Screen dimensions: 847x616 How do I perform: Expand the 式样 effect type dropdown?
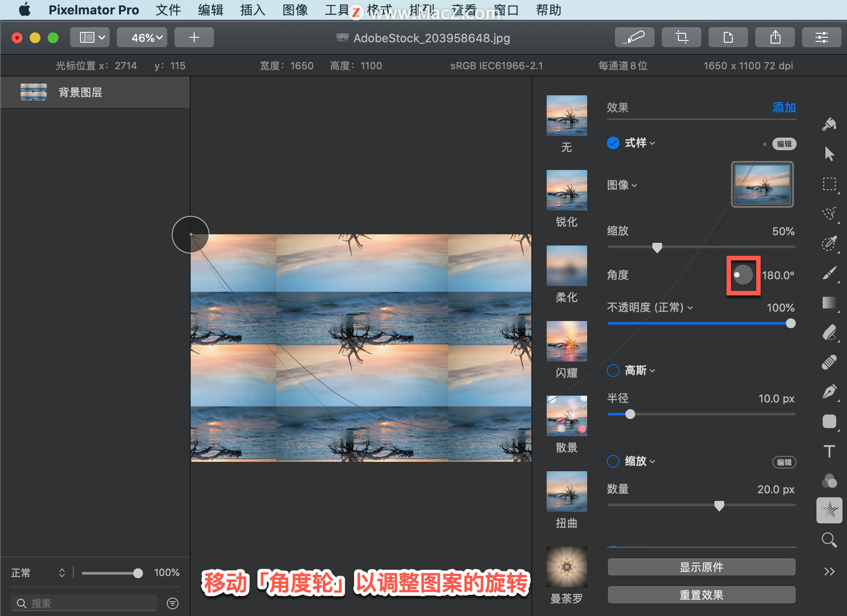click(640, 143)
